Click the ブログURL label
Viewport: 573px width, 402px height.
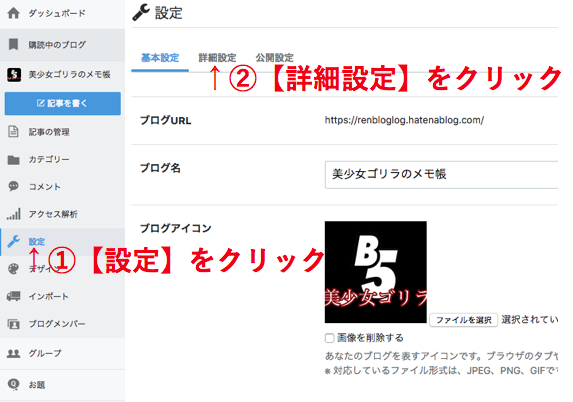tap(166, 120)
